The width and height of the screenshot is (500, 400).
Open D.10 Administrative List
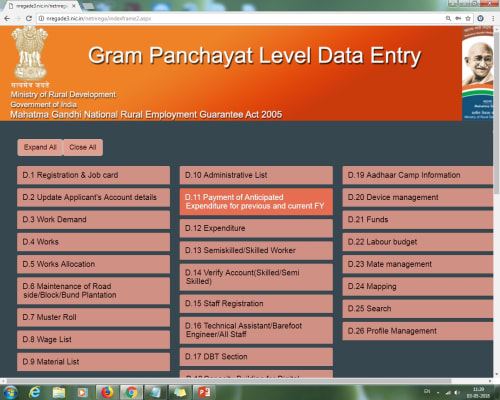(x=256, y=175)
